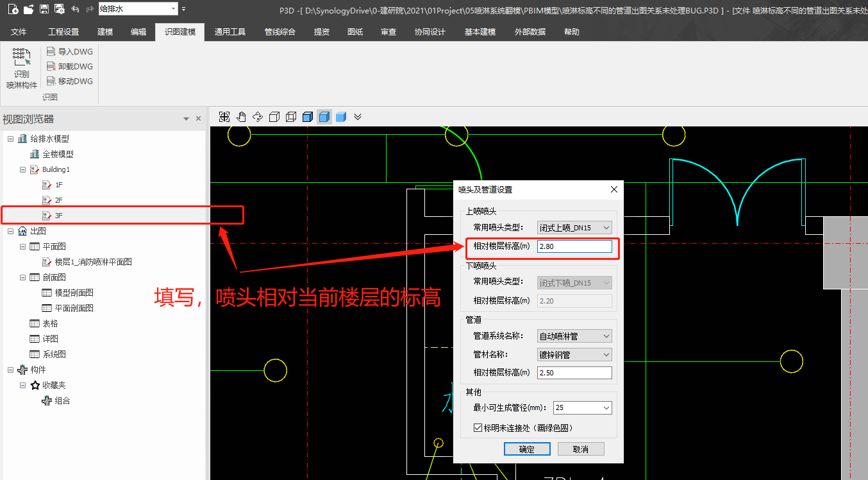Switch to wireframe cube display mode
868x480 pixels.
coord(291,117)
